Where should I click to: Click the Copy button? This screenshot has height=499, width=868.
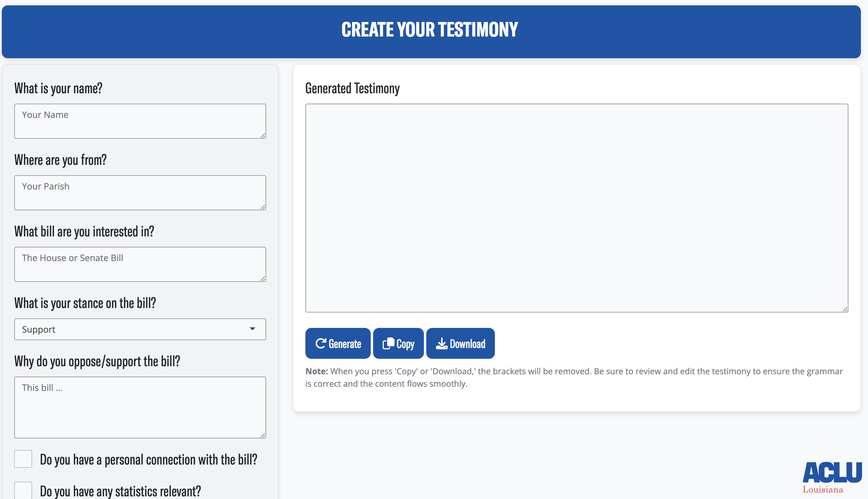coord(398,343)
